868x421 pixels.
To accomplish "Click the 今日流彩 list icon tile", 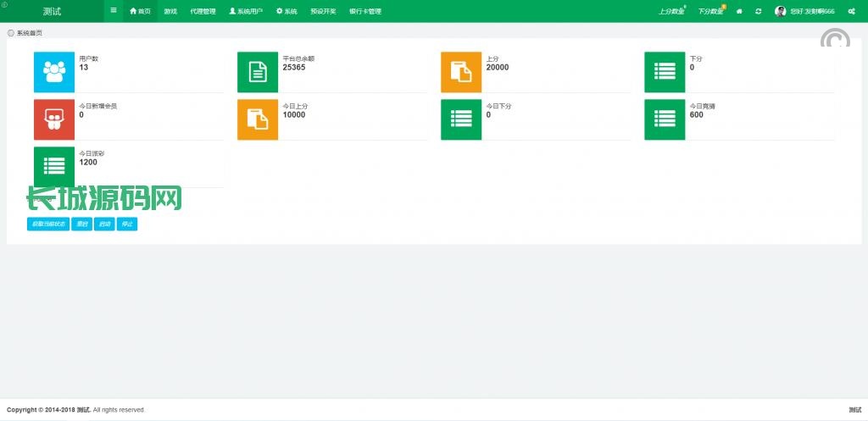I will point(54,167).
